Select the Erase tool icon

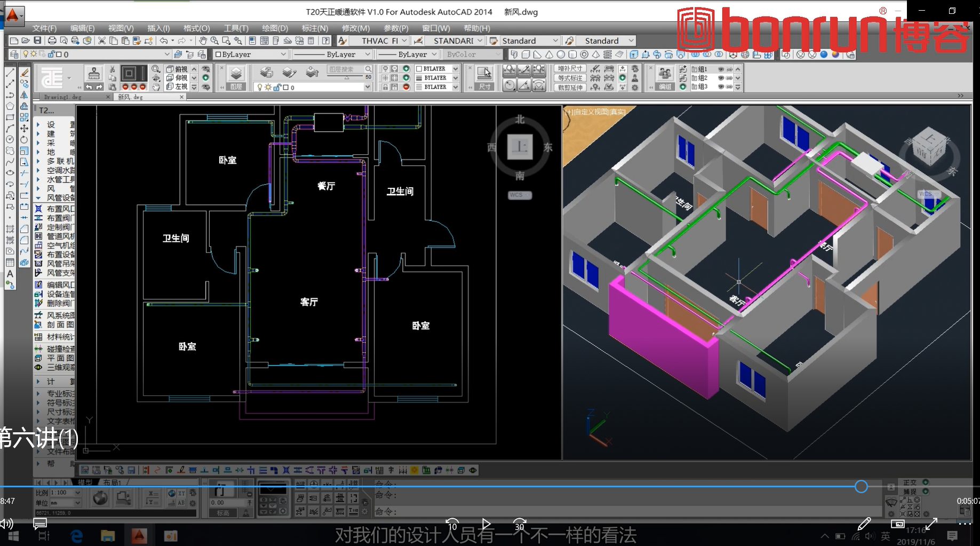click(24, 72)
